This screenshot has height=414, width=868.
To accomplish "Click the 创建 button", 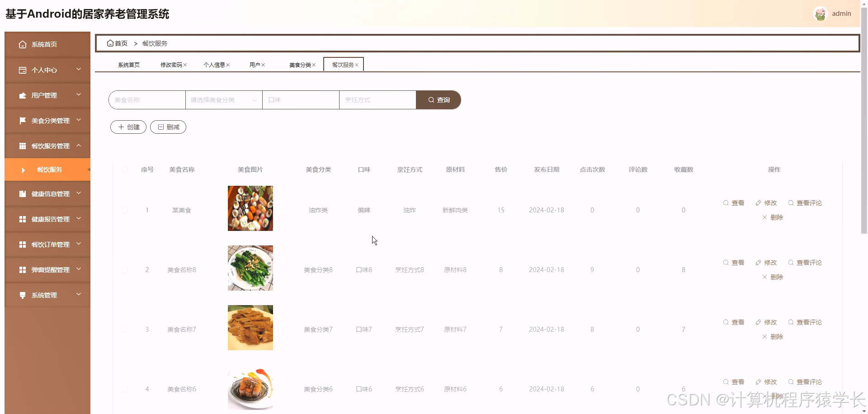I will [x=128, y=127].
